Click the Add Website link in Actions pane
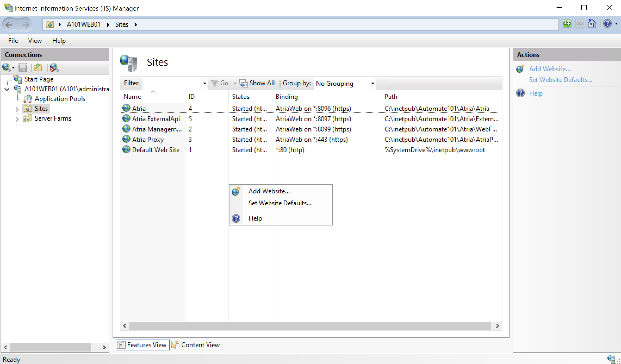621x364 pixels. tap(549, 69)
